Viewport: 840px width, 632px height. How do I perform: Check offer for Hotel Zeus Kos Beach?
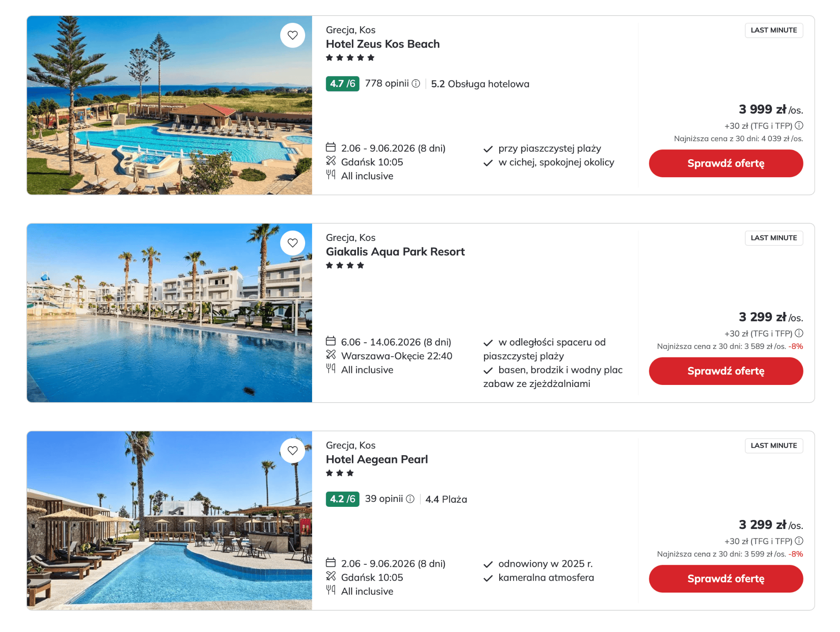[726, 163]
